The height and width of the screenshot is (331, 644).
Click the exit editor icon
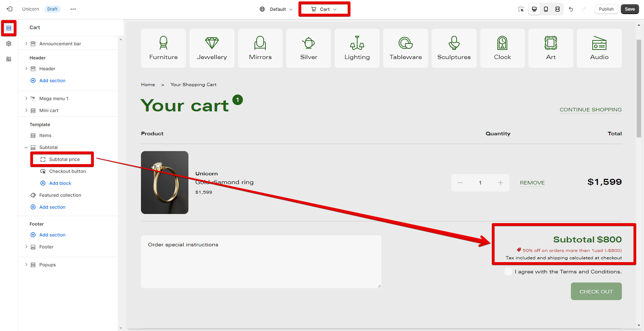pos(9,9)
